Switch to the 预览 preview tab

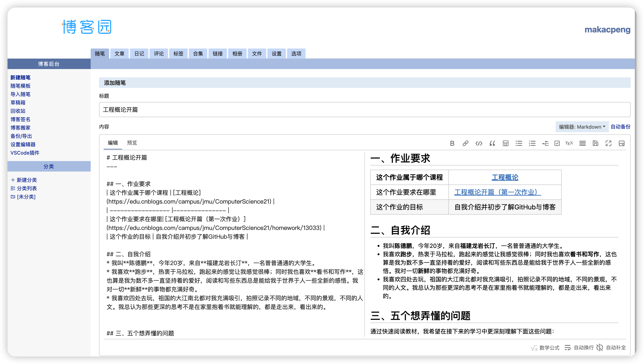[132, 143]
